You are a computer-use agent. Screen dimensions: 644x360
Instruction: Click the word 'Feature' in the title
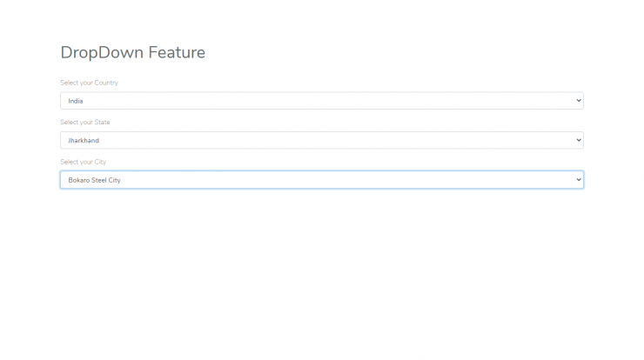[177, 52]
